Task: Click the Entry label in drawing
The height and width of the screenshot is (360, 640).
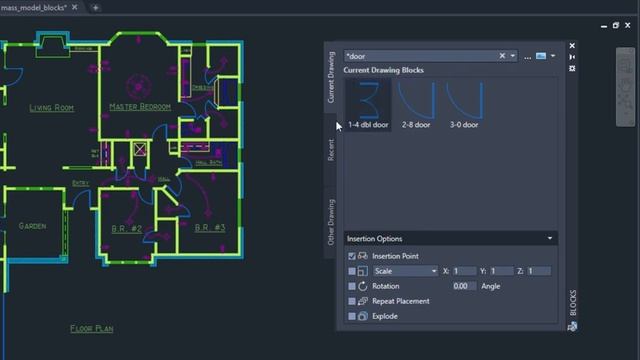Action: (80, 183)
